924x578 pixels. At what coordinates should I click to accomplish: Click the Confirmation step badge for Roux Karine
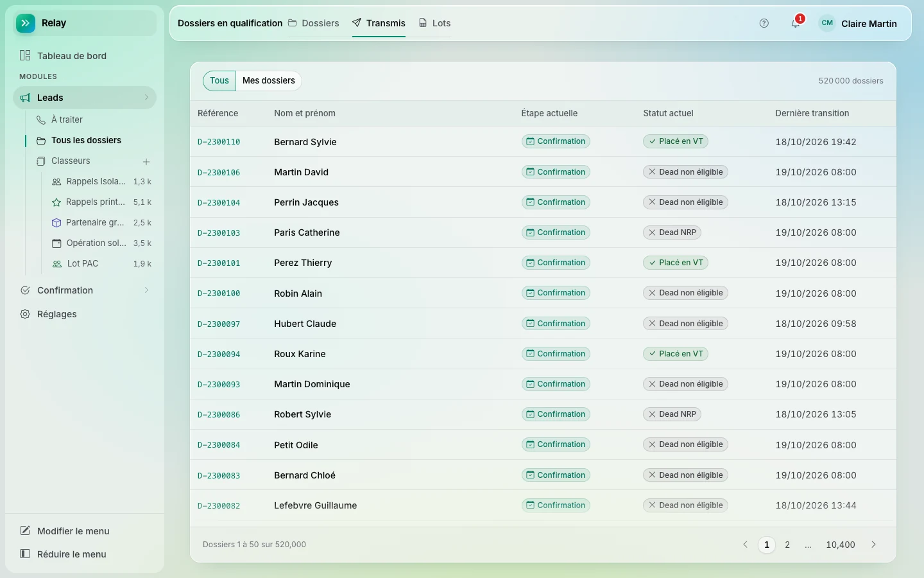point(556,354)
